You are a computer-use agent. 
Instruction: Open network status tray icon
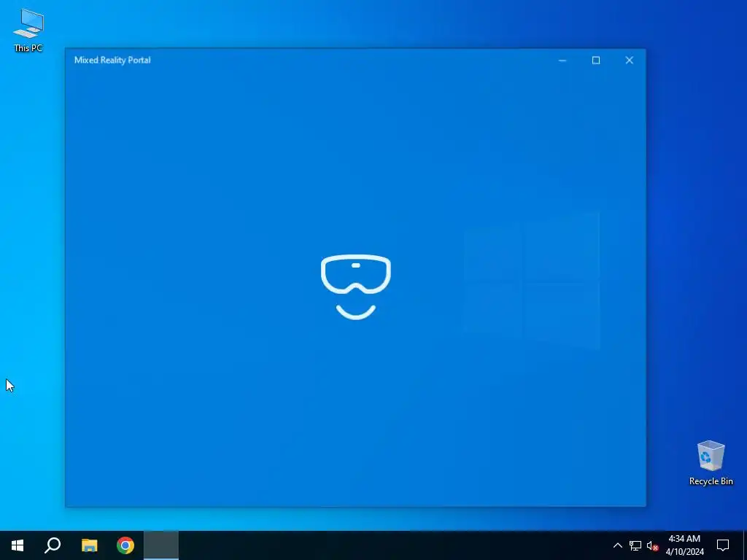(x=635, y=545)
